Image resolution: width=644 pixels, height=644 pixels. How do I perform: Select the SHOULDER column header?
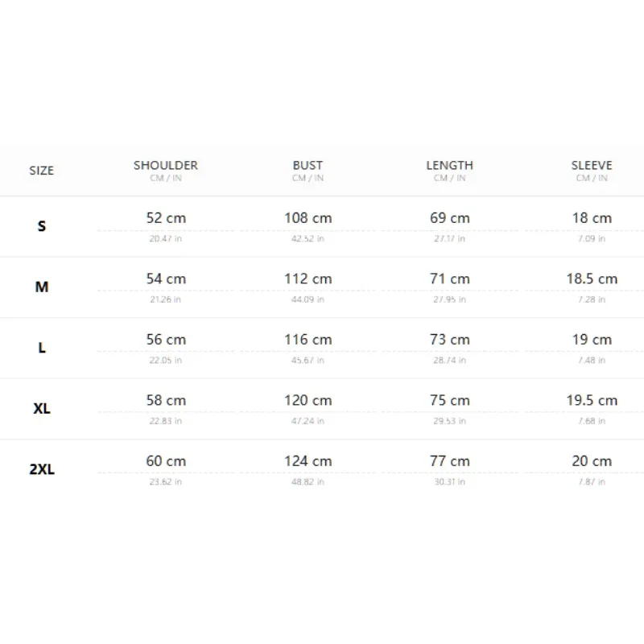166,166
